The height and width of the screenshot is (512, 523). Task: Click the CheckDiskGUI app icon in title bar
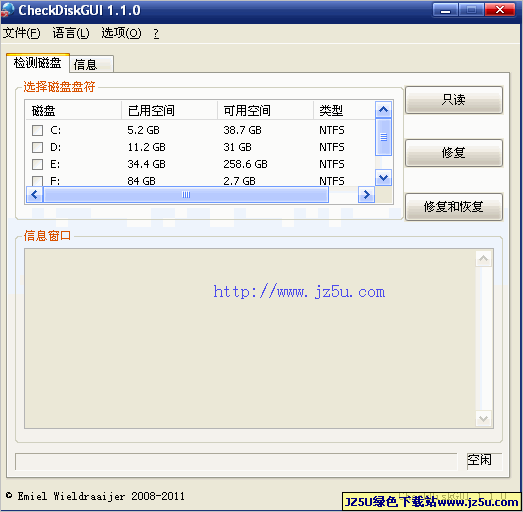point(7,10)
